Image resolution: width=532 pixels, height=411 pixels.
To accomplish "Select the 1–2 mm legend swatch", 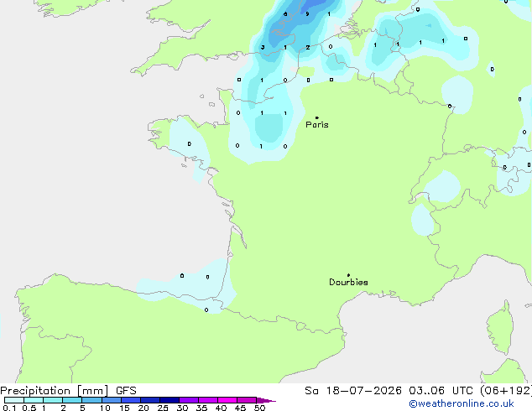I will click(53, 400).
